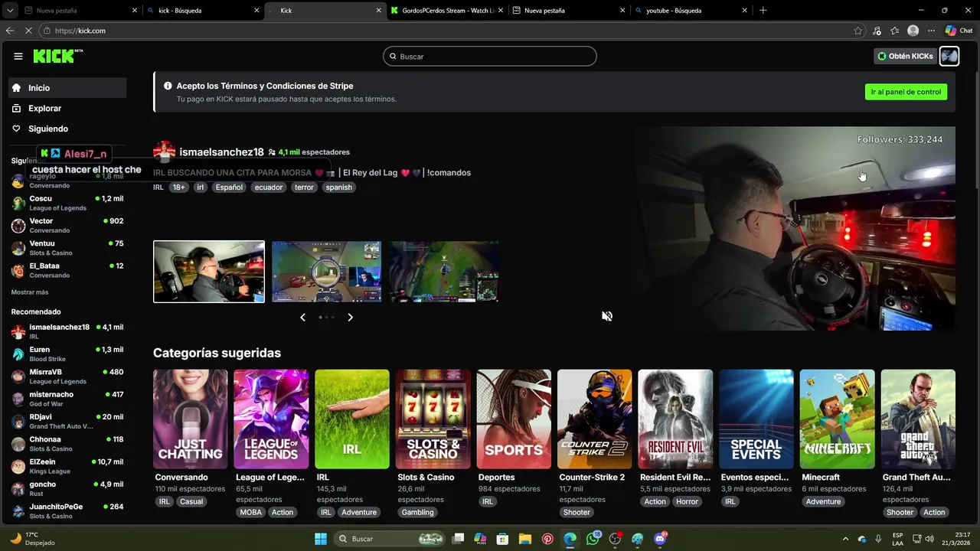The height and width of the screenshot is (551, 980).
Task: Open Resident Evil category card
Action: pos(675,419)
